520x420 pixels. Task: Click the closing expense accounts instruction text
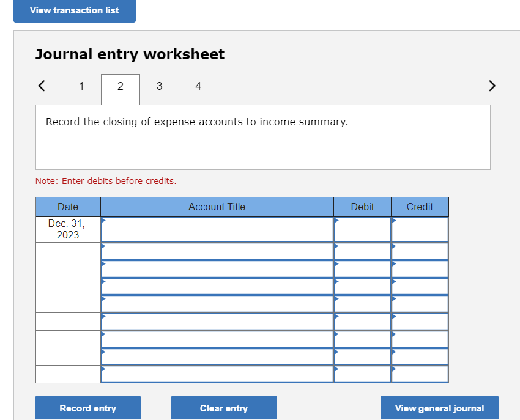tap(197, 122)
